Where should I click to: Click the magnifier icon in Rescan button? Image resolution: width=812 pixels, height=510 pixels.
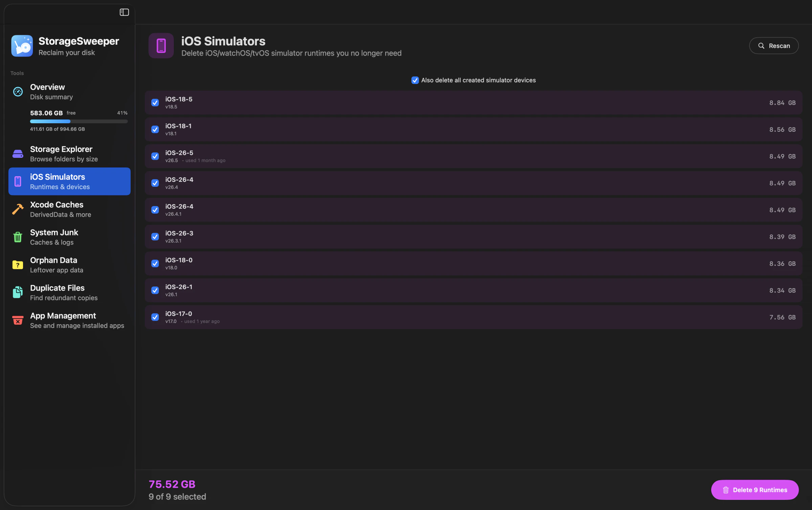point(761,46)
